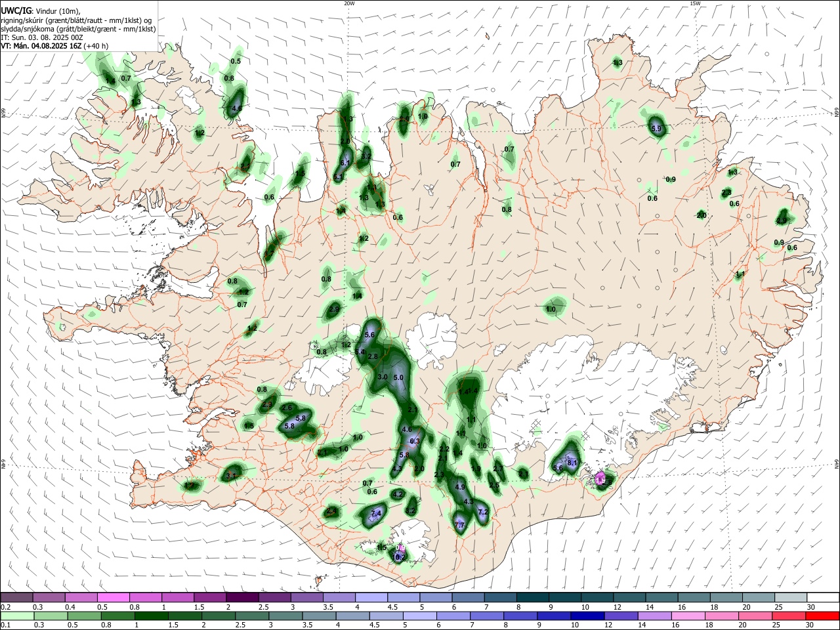Click the 3.0 precipitation value

tap(383, 377)
